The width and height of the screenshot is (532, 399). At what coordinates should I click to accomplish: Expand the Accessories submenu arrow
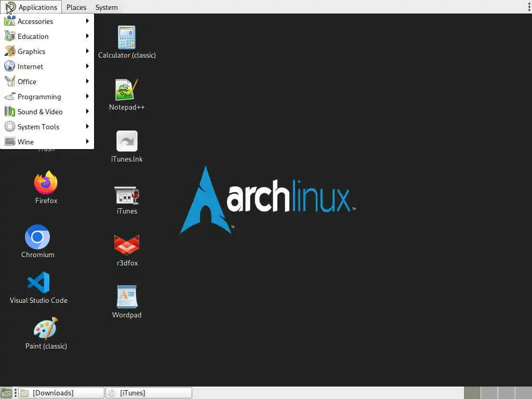87,21
